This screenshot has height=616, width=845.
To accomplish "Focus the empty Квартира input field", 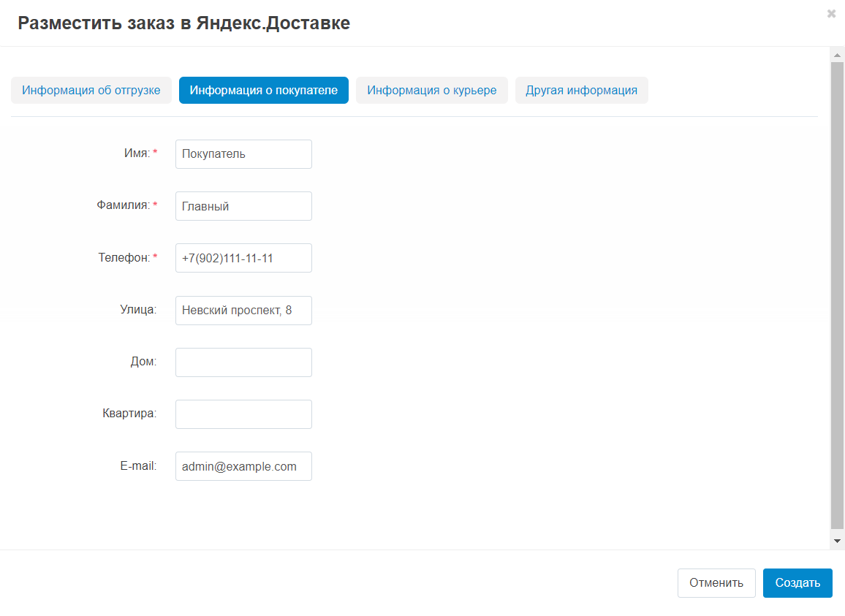I will [x=243, y=414].
